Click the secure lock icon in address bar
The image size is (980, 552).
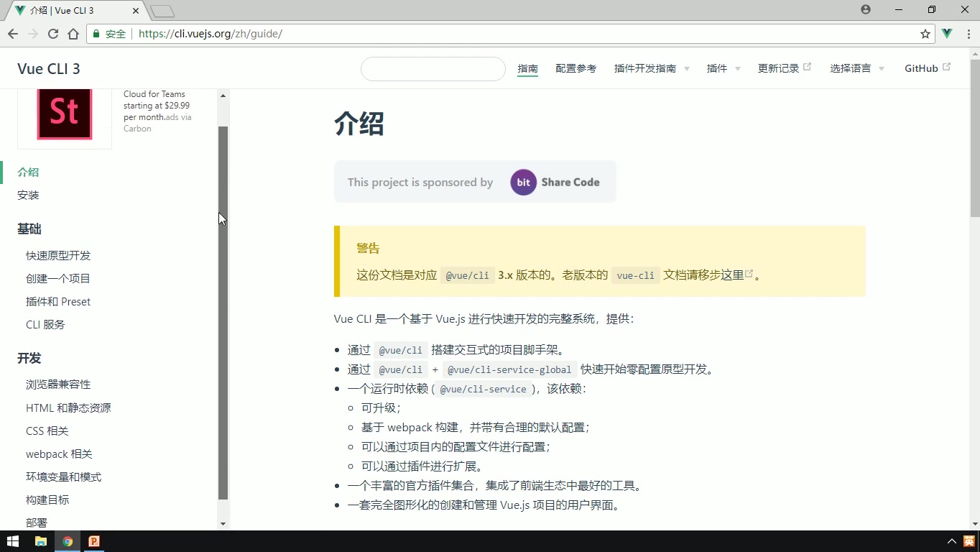96,34
